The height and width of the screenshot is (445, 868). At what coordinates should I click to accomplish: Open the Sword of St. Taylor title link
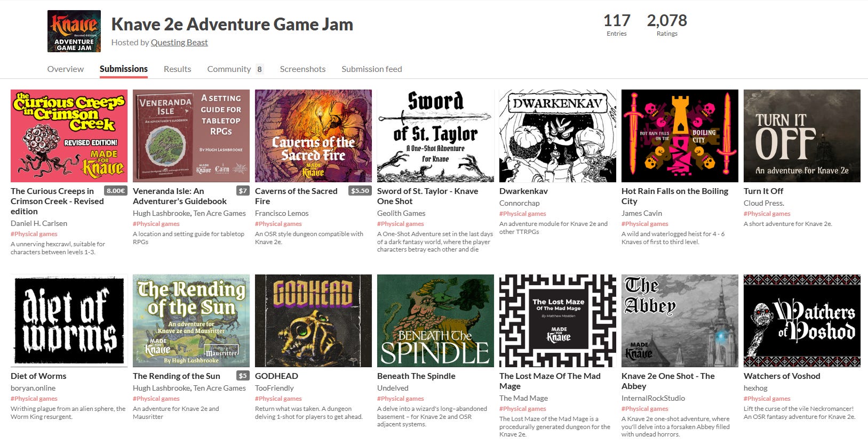(x=427, y=196)
